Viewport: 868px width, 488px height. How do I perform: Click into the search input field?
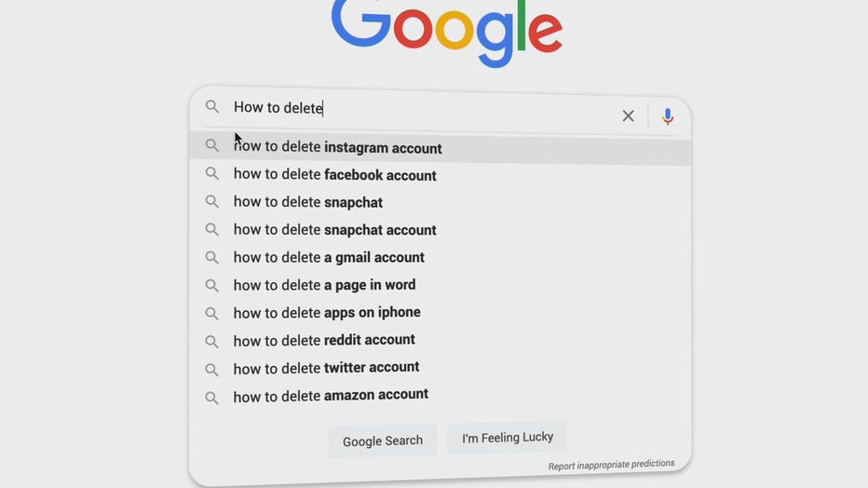(x=421, y=110)
